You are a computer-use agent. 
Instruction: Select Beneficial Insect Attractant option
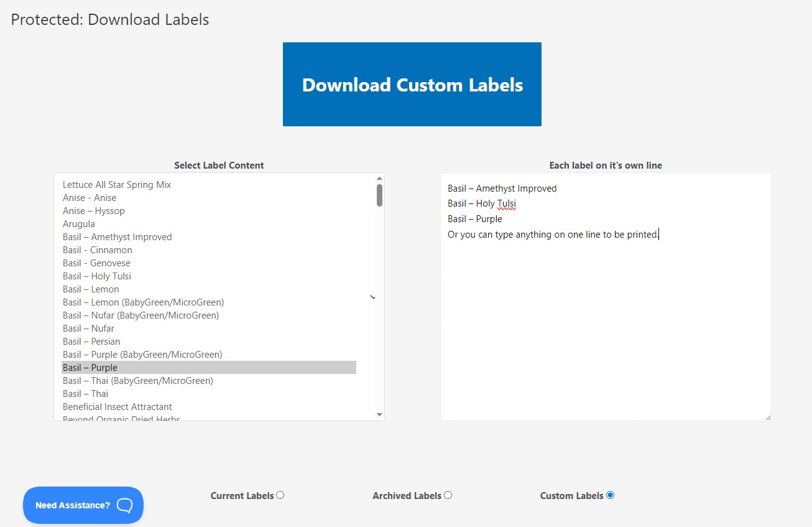pos(118,407)
